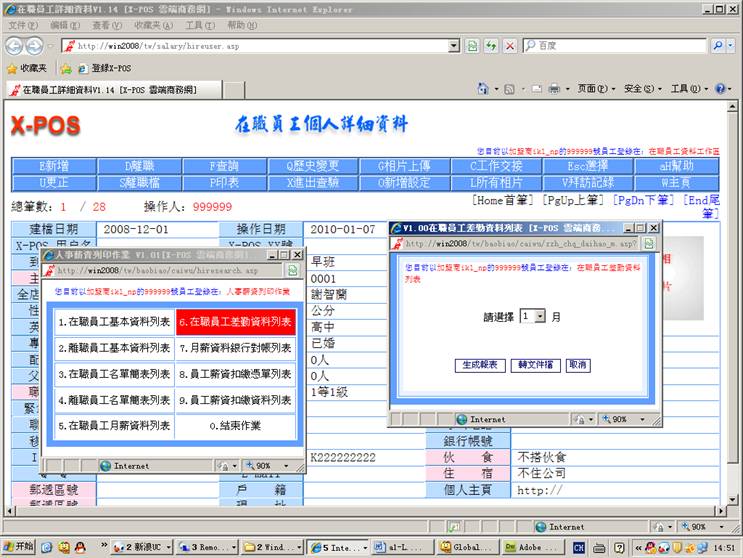
Task: Click the search magnifier icon beside 百度 box
Action: [718, 46]
